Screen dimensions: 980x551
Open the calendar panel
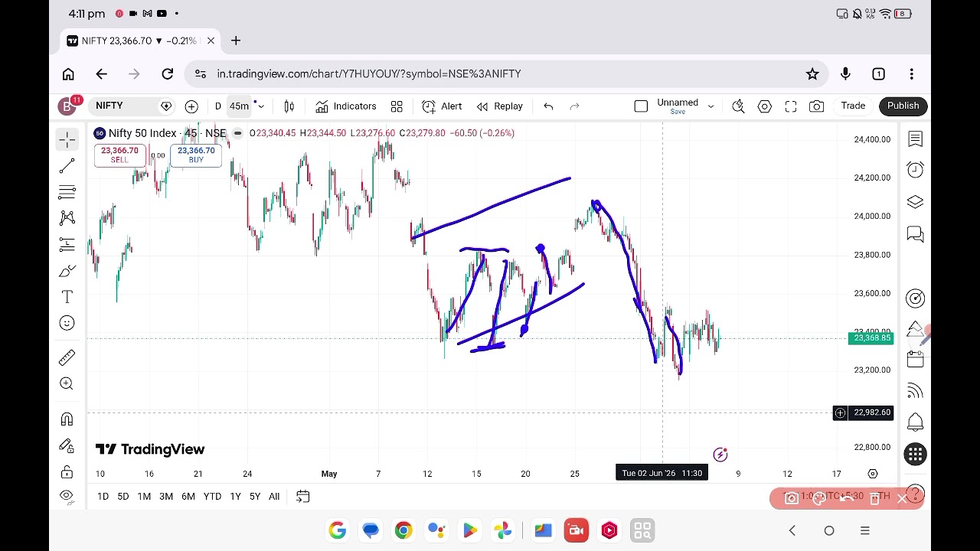pyautogui.click(x=915, y=359)
